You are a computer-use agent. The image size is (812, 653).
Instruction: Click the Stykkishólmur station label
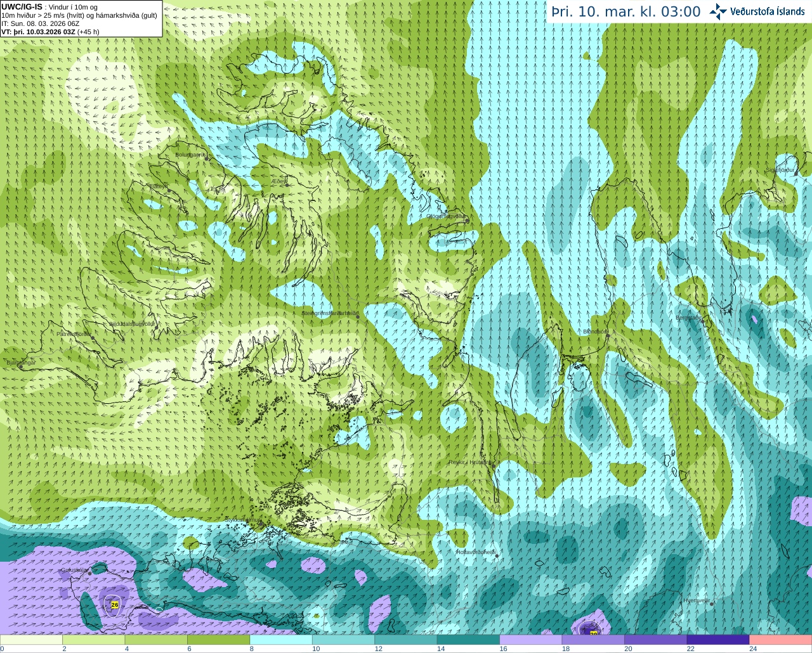242,520
